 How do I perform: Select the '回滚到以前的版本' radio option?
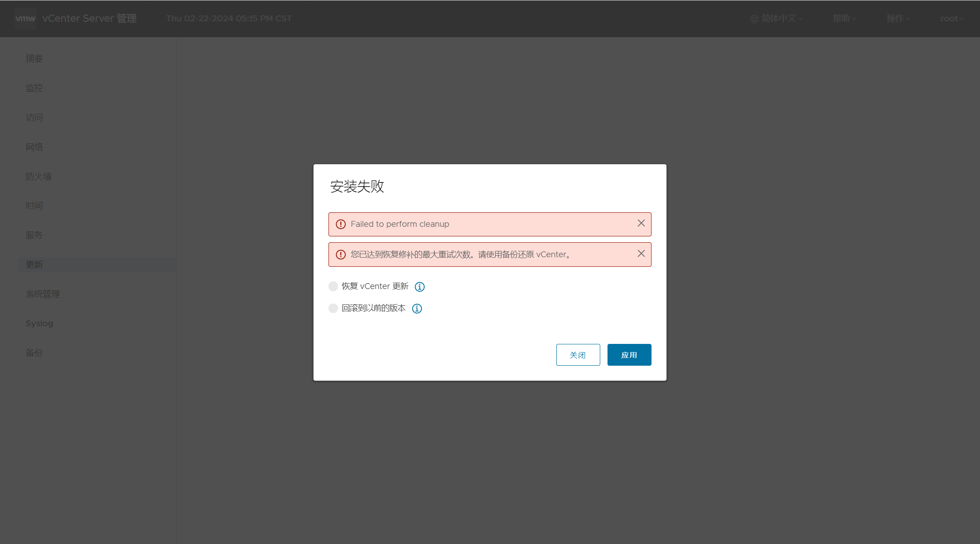click(333, 309)
